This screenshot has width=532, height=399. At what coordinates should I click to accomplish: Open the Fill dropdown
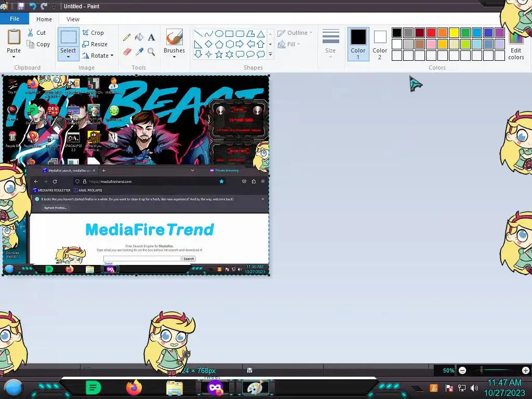click(289, 44)
